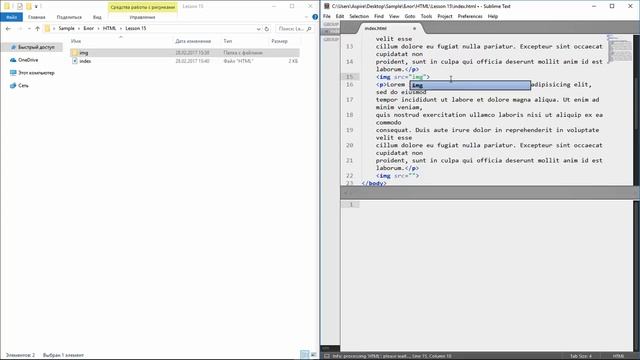The image size is (640, 360).
Task: Click line number 15 in gutter
Action: [349, 77]
